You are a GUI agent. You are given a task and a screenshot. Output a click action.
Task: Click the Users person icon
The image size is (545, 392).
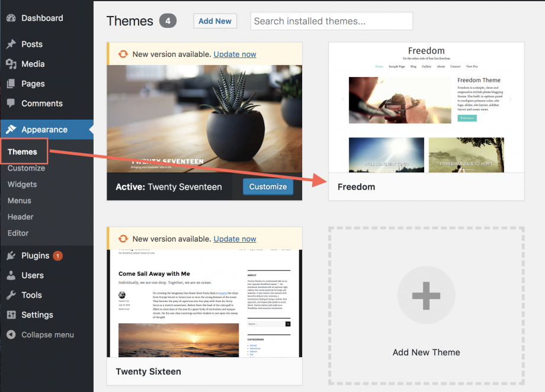click(x=12, y=275)
